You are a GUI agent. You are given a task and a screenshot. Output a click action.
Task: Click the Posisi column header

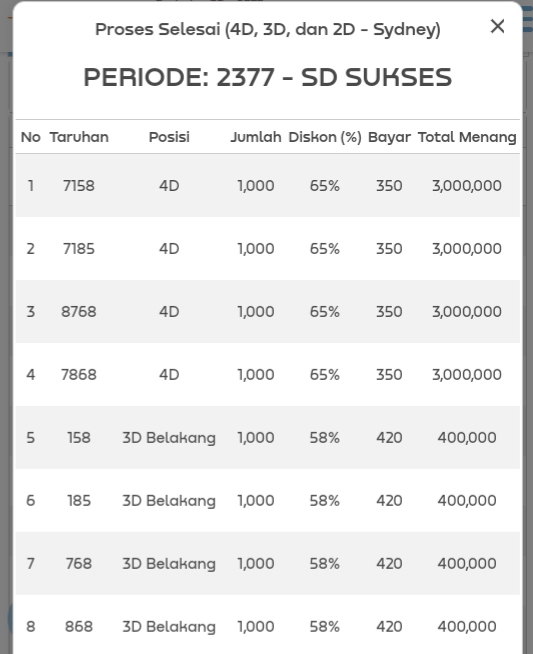coord(169,137)
